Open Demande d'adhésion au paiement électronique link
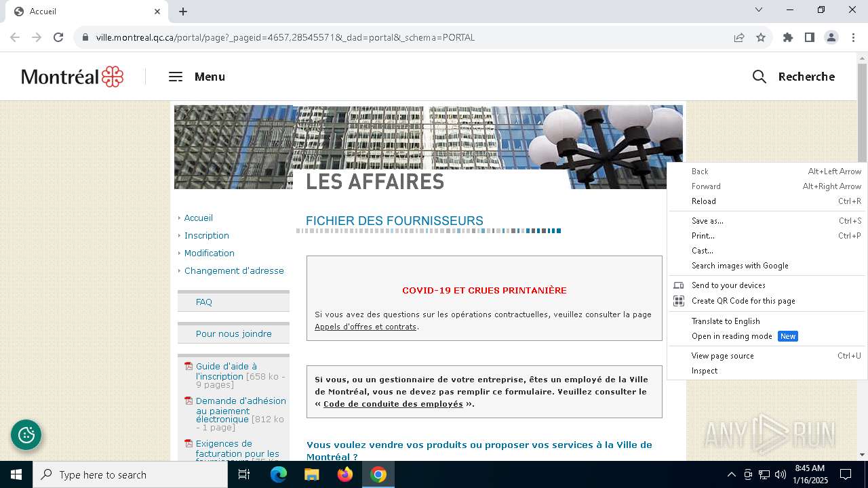868x488 pixels. (x=241, y=410)
